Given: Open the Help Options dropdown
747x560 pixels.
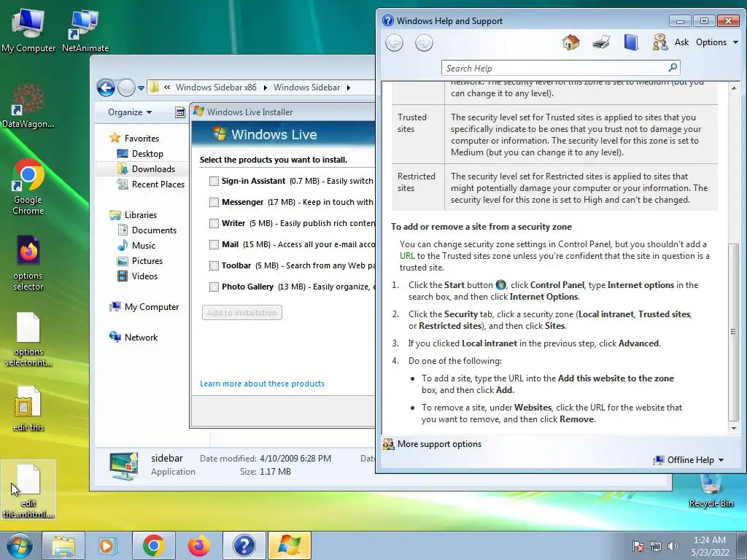Looking at the screenshot, I should [717, 42].
